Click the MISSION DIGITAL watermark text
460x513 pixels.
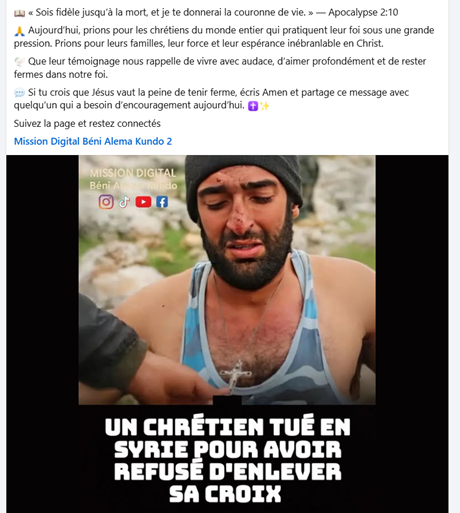click(133, 173)
